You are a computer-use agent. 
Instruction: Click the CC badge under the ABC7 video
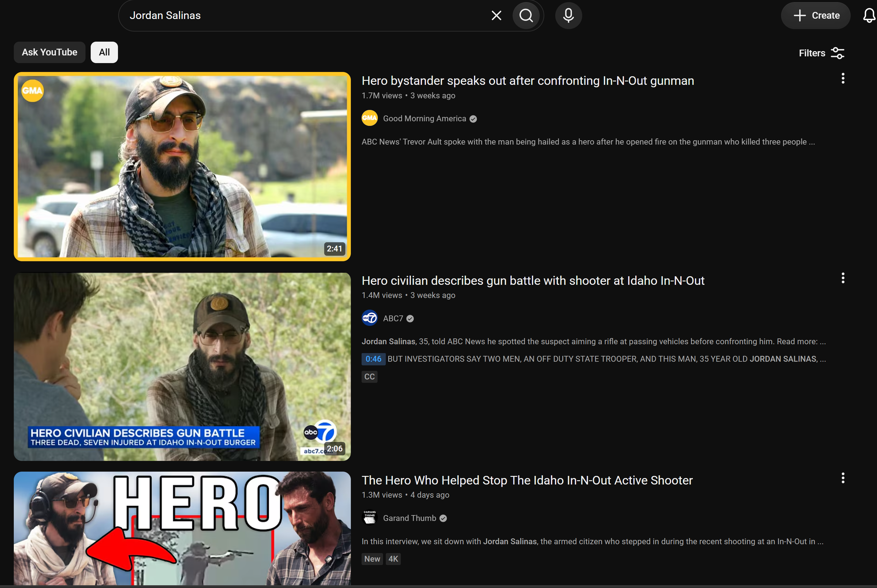click(x=370, y=376)
